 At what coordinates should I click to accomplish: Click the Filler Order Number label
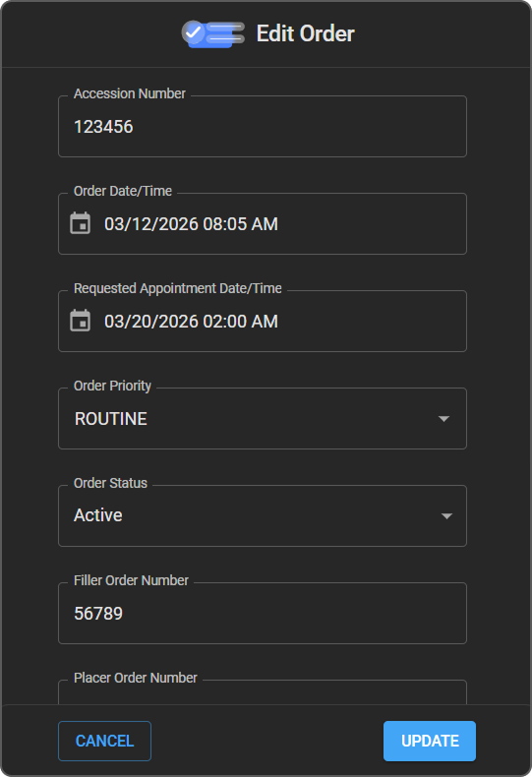click(131, 580)
